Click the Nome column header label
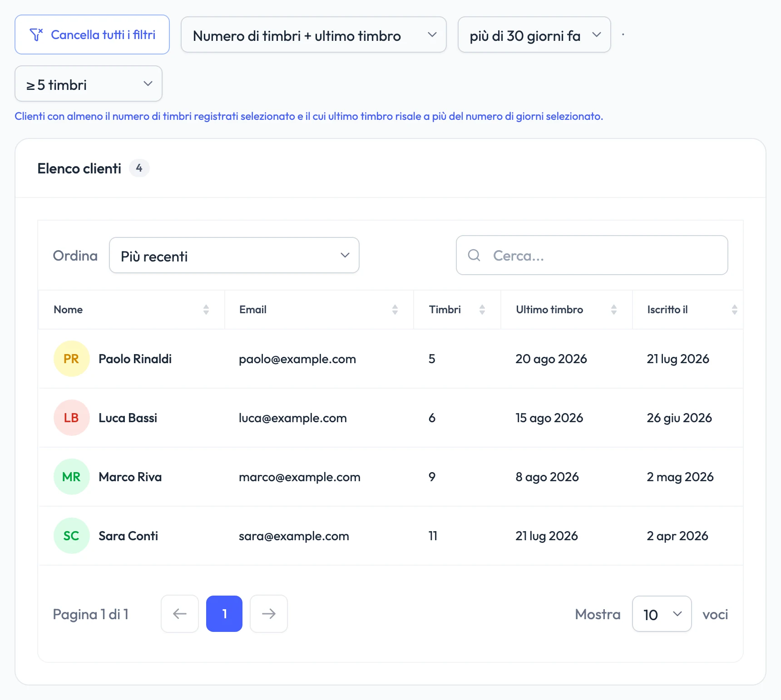The image size is (781, 700). pyautogui.click(x=68, y=310)
